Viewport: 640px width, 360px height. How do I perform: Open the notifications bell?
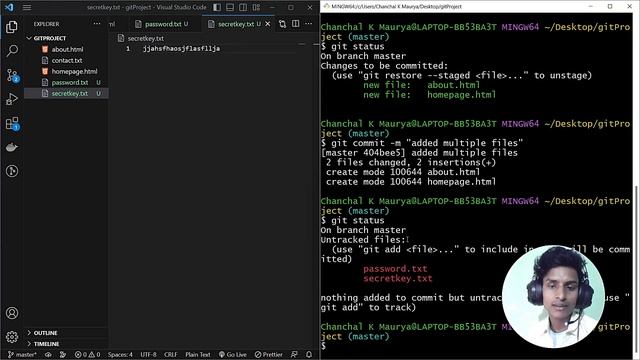[x=309, y=355]
